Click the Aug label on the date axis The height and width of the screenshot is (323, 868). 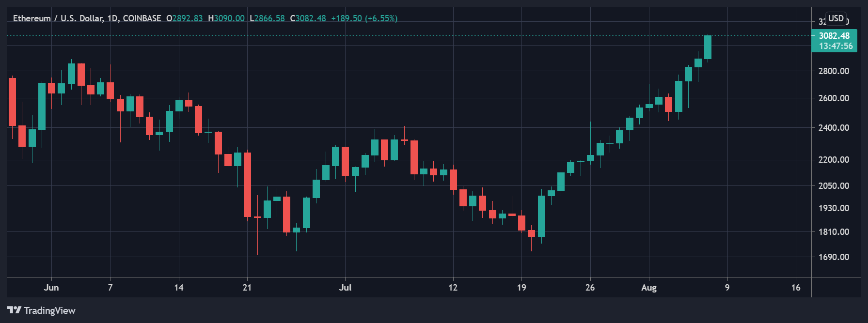tap(649, 288)
